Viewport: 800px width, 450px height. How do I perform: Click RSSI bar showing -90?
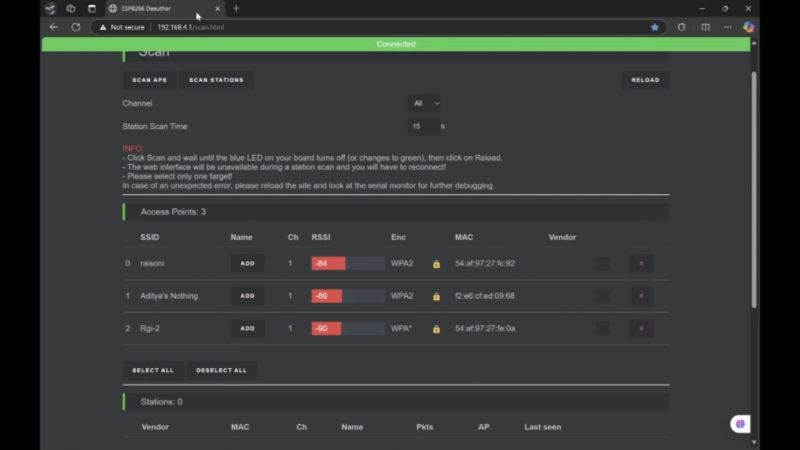(x=348, y=329)
